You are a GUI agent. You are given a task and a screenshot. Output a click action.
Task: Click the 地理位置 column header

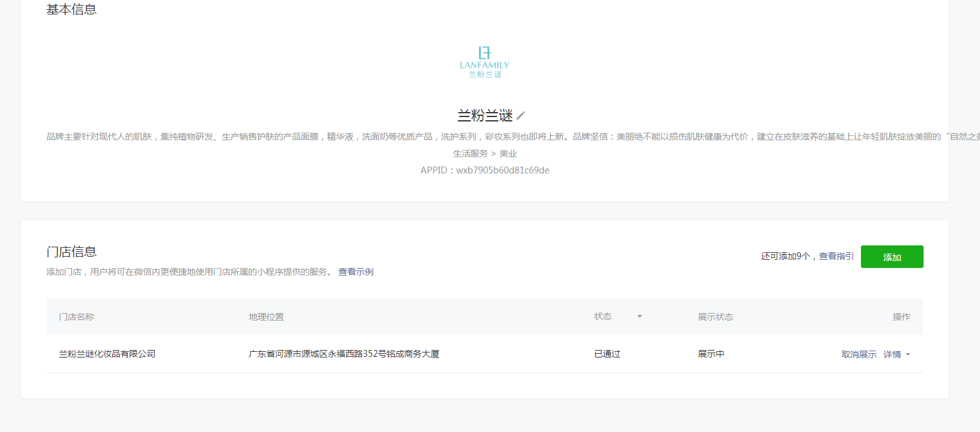[266, 317]
